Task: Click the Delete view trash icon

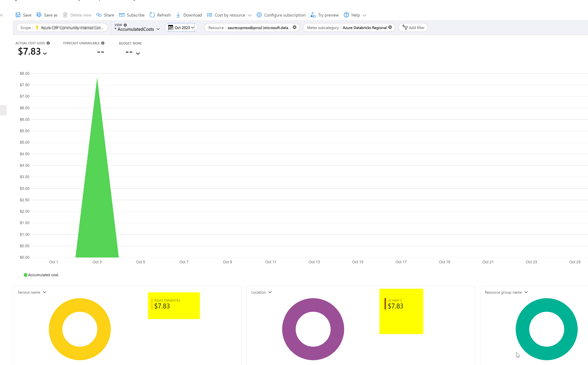Action: pos(65,15)
